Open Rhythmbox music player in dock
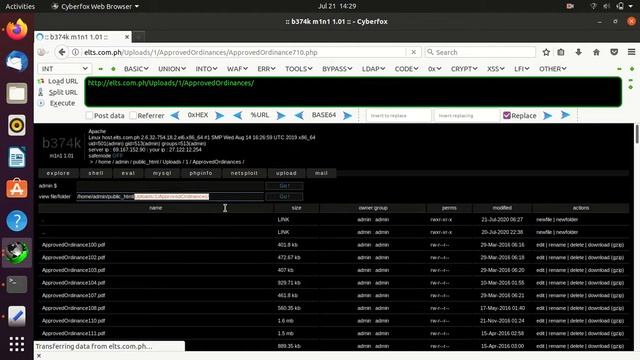Screen dimensions: 640x360 point(17,125)
